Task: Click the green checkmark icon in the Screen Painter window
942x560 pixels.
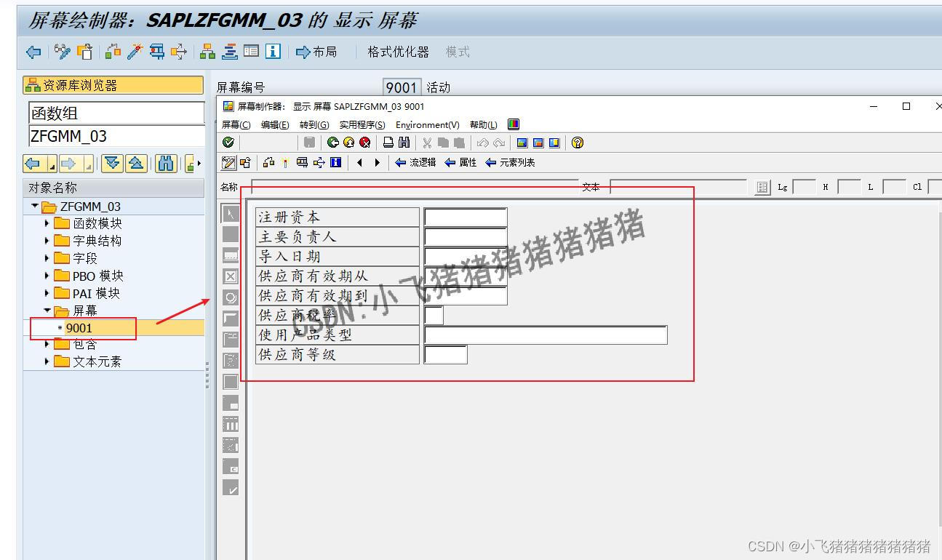Action: click(228, 143)
